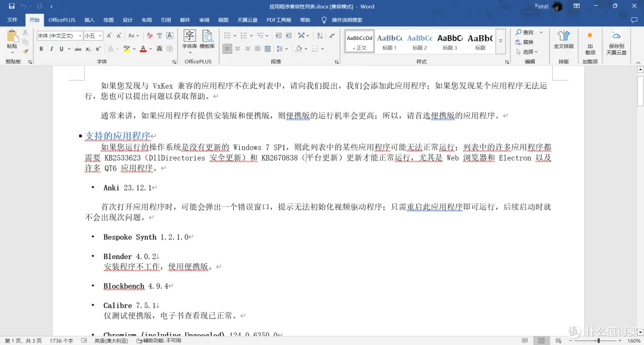Switch to the 插入 ribbon tab
644x345 pixels.
[89, 20]
